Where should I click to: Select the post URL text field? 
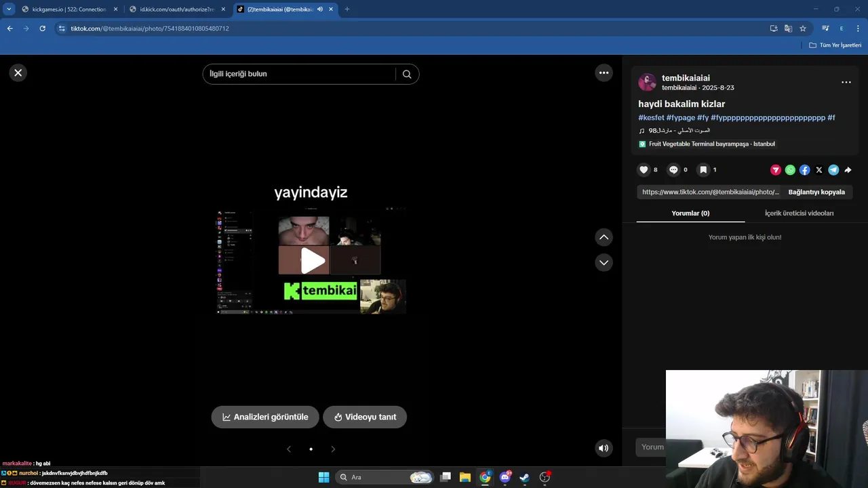coord(709,192)
